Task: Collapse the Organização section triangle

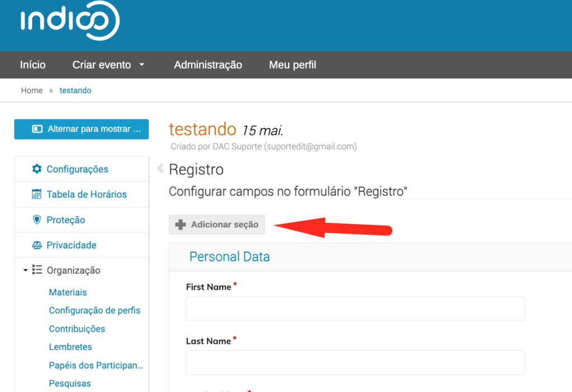Action: click(x=25, y=270)
